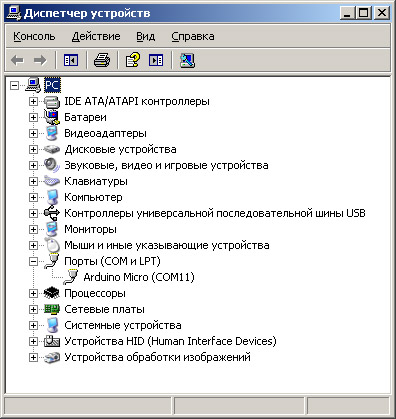Open Help via the question-mark toolbar icon
Image resolution: width=396 pixels, height=419 pixels.
coord(132,60)
